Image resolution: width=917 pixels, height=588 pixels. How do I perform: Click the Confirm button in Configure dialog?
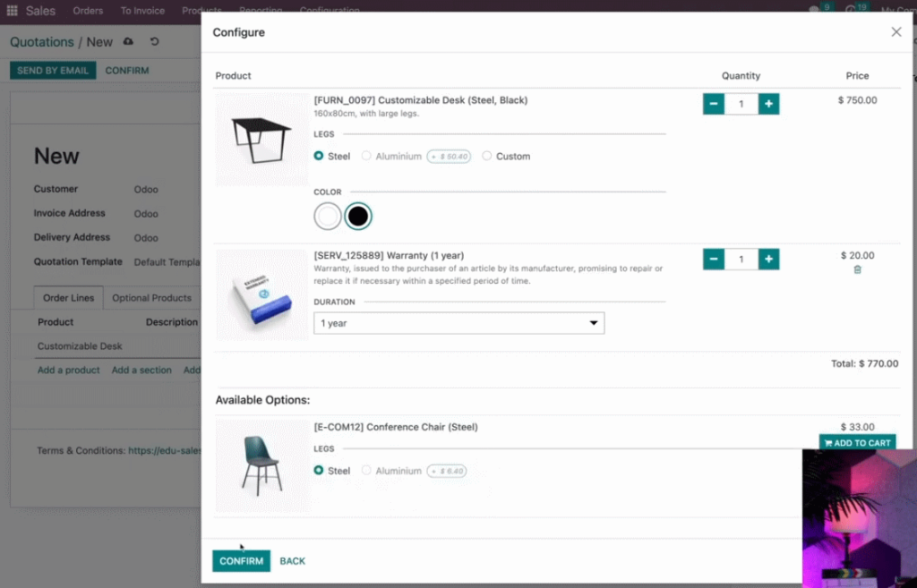241,561
